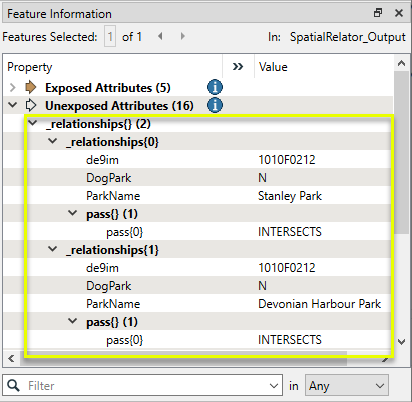Expand the Exposed Attributes group
The image size is (412, 402).
tap(13, 87)
